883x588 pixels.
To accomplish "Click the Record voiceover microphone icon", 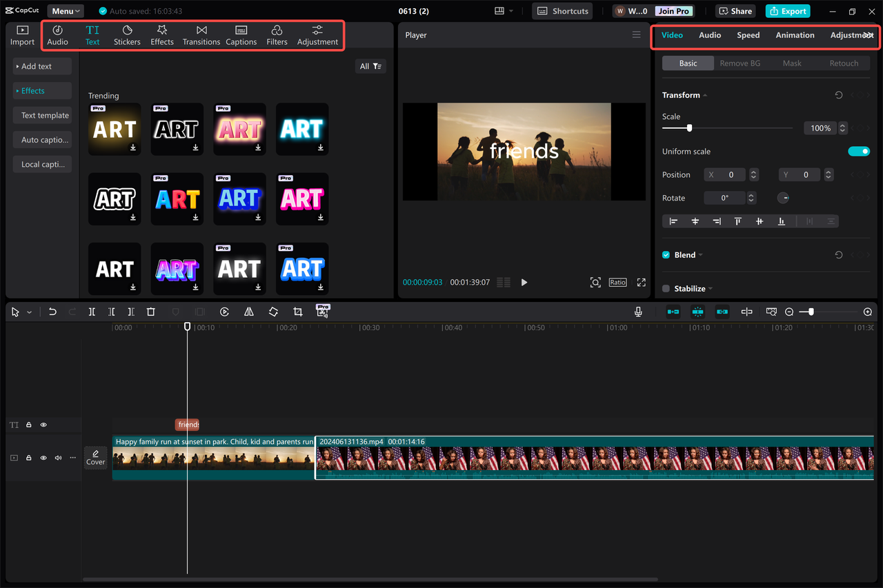I will coord(638,312).
